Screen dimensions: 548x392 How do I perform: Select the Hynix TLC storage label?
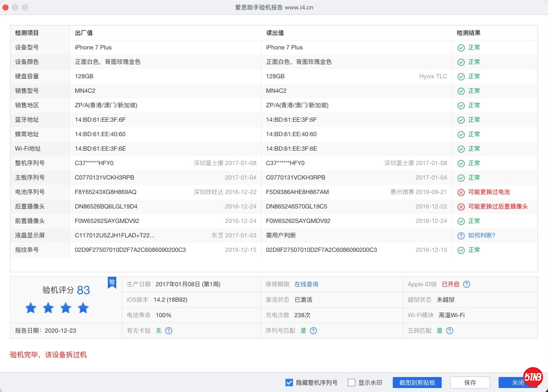click(433, 76)
